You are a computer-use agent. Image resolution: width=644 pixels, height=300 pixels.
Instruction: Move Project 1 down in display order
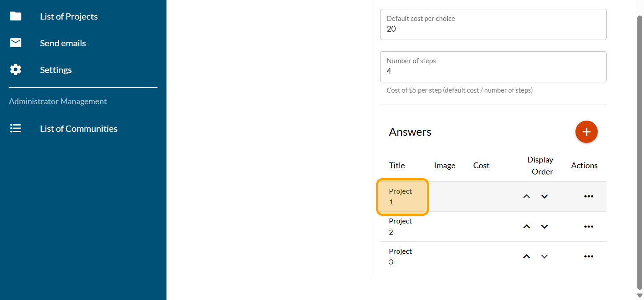(x=544, y=196)
